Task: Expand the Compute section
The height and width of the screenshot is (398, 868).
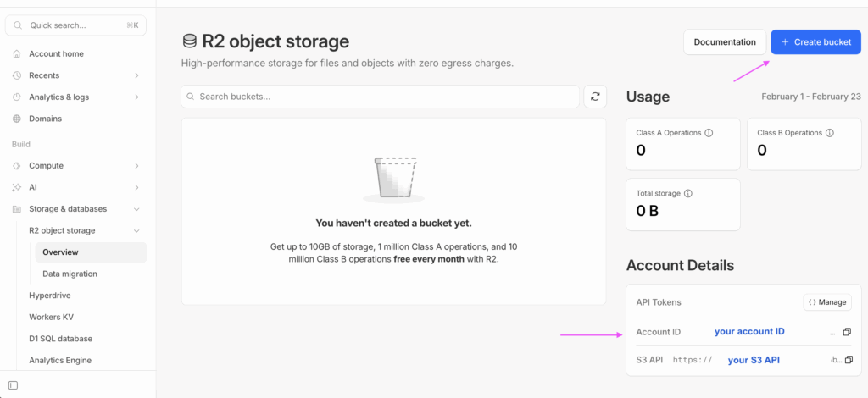Action: pyautogui.click(x=136, y=166)
